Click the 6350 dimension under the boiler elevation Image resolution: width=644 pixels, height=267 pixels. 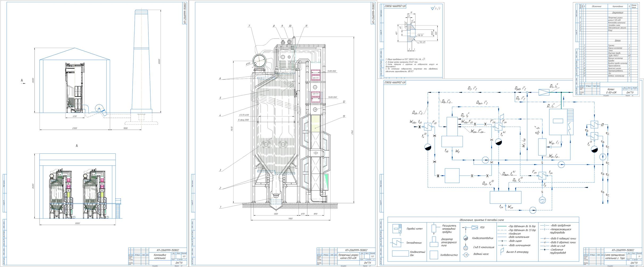tap(75, 116)
